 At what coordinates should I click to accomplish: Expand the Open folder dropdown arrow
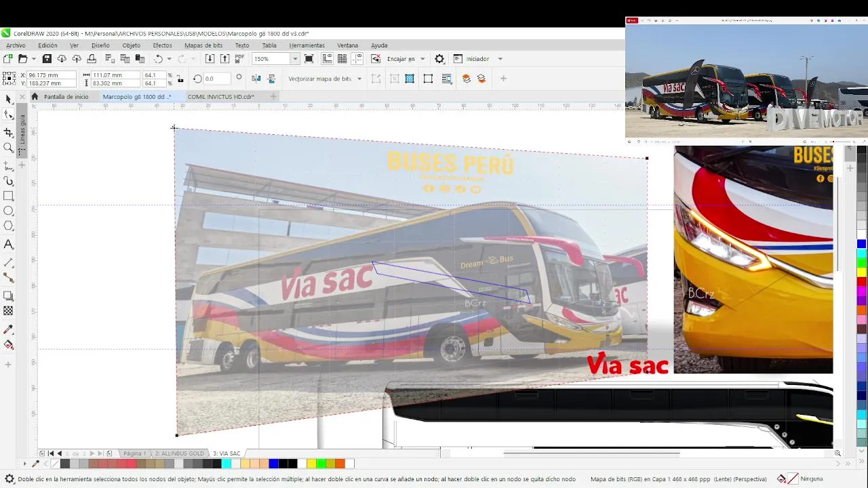click(34, 59)
